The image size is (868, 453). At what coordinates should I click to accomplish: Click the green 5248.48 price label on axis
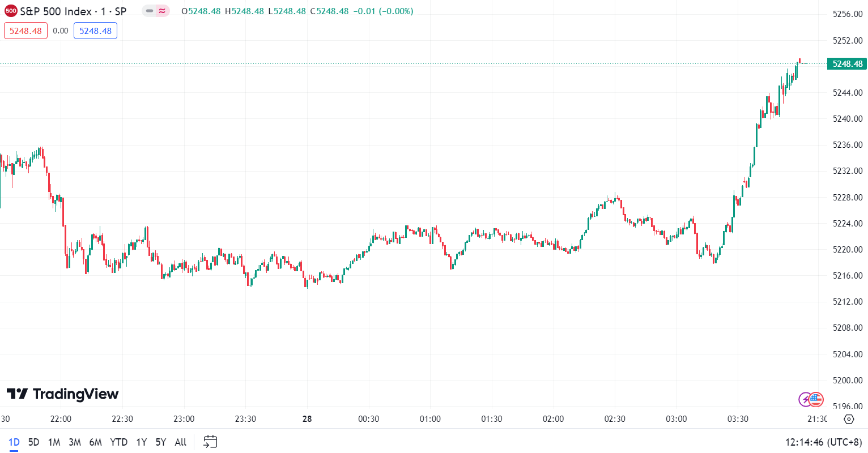click(x=847, y=64)
